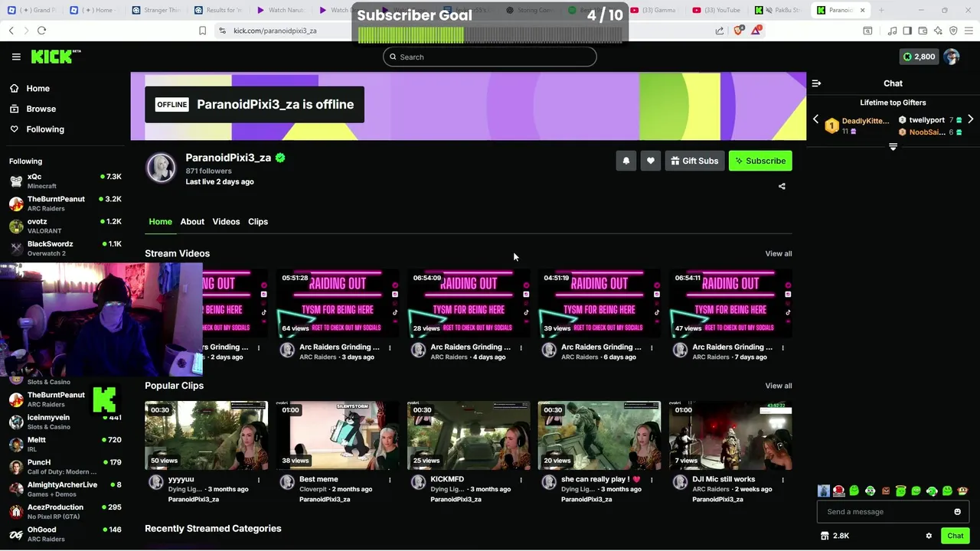Switch to the Clips tab

tap(258, 221)
